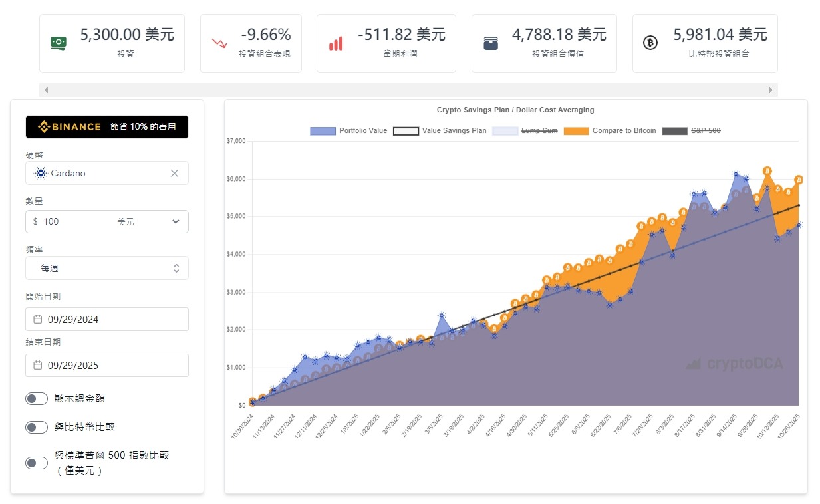Click the calendar icon in 開始日期 field
This screenshot has width=820, height=504.
coord(38,320)
